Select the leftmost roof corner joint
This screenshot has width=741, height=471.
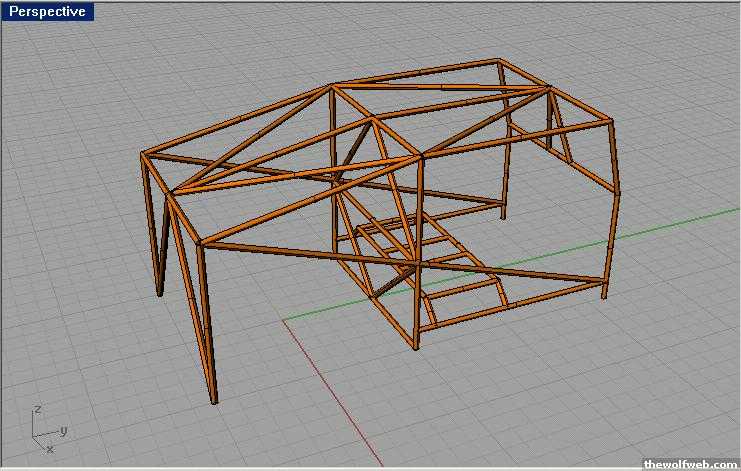[x=144, y=154]
